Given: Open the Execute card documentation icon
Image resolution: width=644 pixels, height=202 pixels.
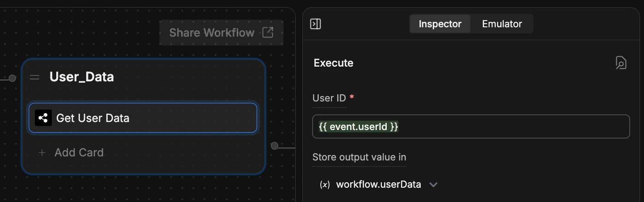Looking at the screenshot, I should pyautogui.click(x=621, y=63).
